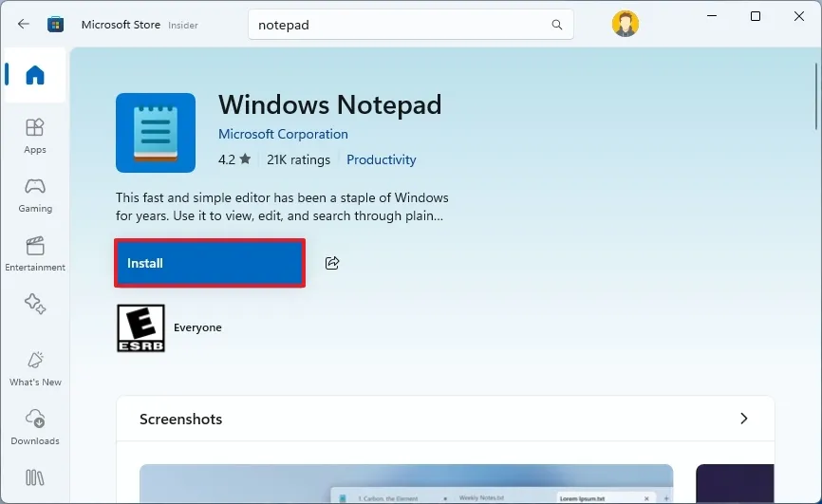Screen dimensions: 822x504
Task: Click the Microsoft Store logo icon
Action: click(56, 24)
